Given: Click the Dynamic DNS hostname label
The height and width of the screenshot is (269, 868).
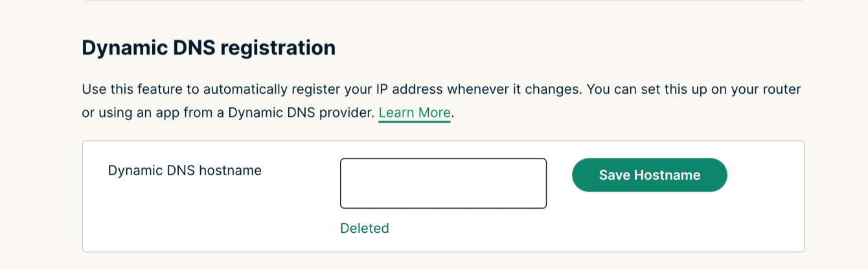Looking at the screenshot, I should click(x=185, y=171).
